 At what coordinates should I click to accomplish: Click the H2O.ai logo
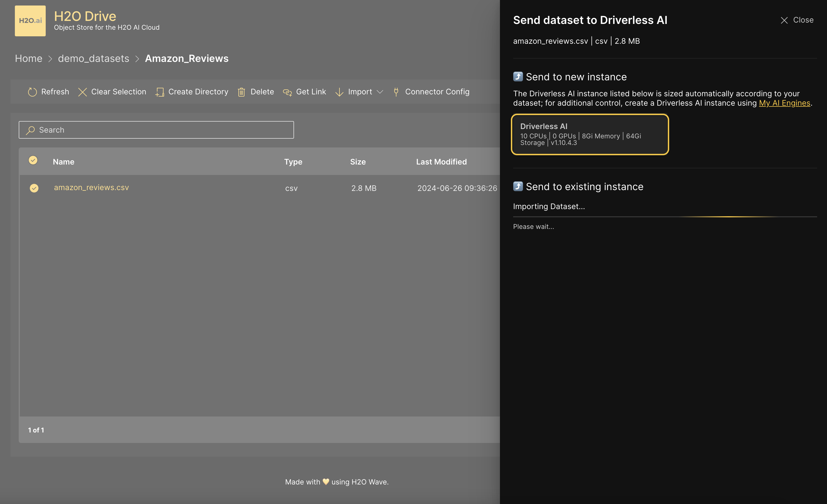tap(30, 21)
